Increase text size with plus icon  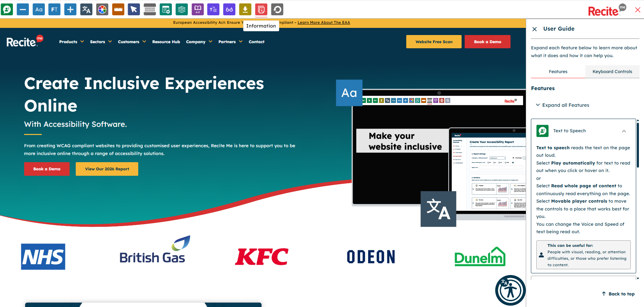point(70,10)
